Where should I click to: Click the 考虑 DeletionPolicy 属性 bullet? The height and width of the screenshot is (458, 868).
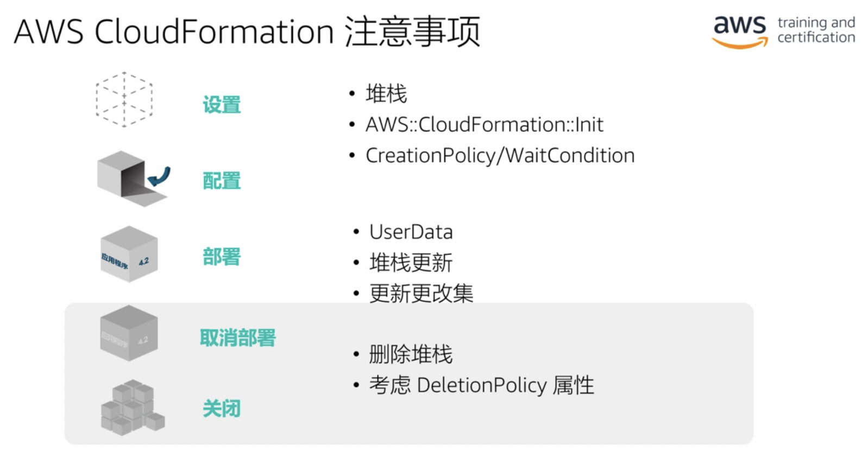[481, 385]
